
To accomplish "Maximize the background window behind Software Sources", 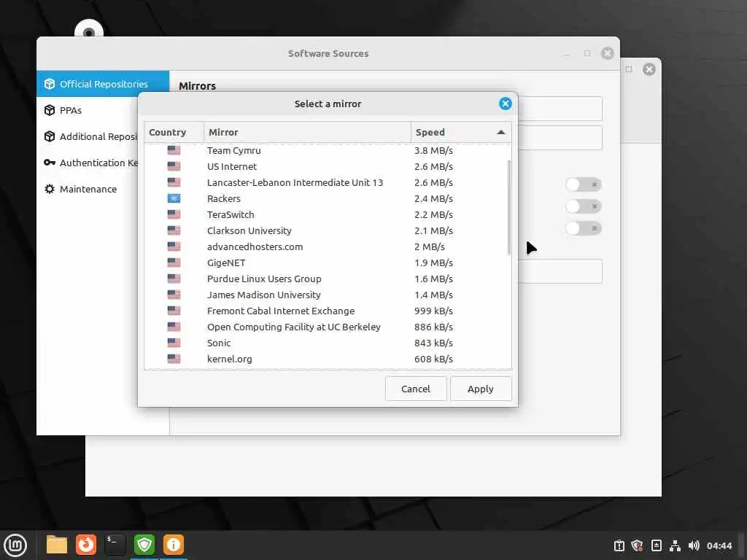I will 629,69.
